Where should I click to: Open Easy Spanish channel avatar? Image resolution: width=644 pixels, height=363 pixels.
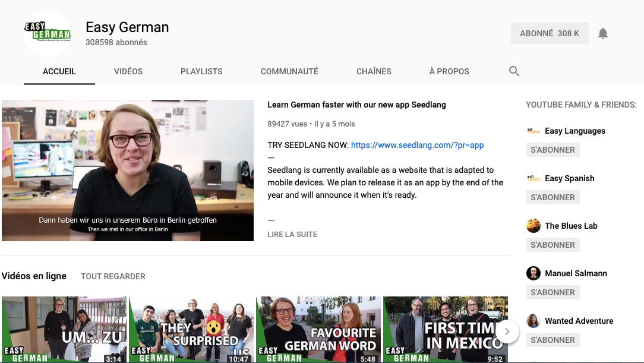tap(533, 178)
